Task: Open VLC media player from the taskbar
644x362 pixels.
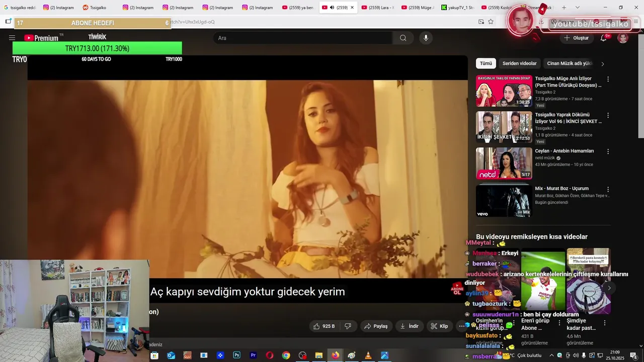Action: 368,355
